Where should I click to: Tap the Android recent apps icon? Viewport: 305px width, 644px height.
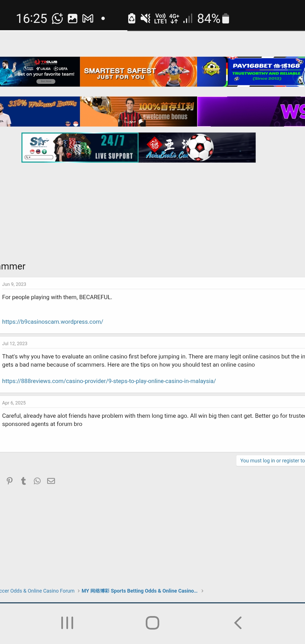click(67, 623)
